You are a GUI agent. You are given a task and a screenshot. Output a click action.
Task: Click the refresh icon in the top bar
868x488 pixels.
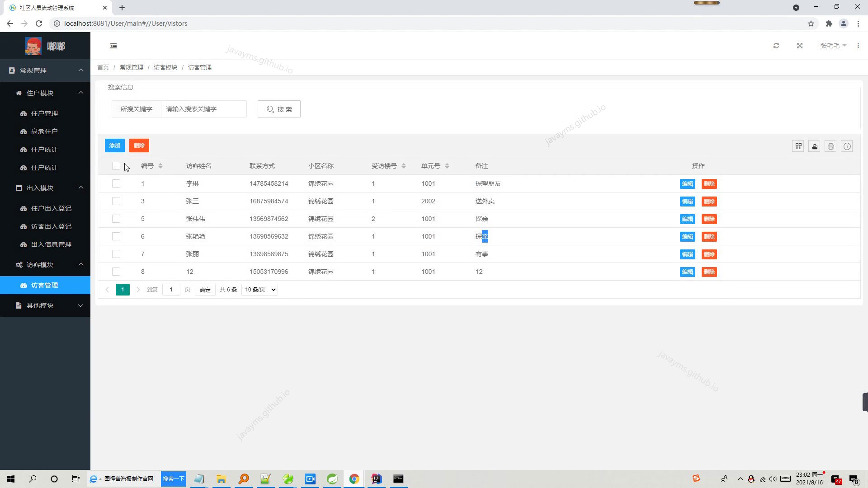(x=776, y=46)
